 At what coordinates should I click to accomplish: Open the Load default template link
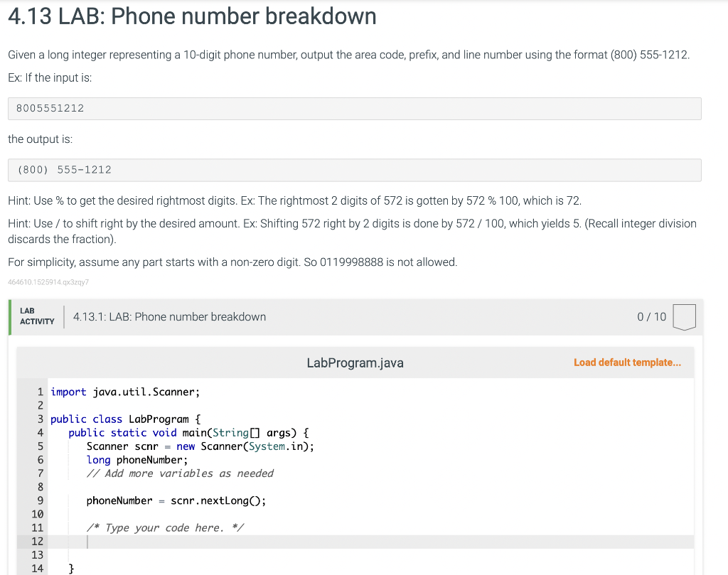point(627,362)
